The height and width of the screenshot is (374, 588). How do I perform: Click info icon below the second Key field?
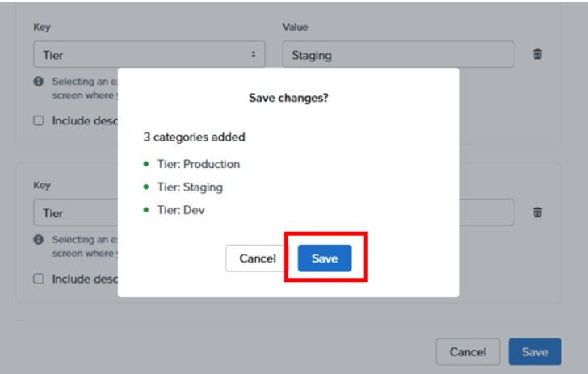point(39,240)
